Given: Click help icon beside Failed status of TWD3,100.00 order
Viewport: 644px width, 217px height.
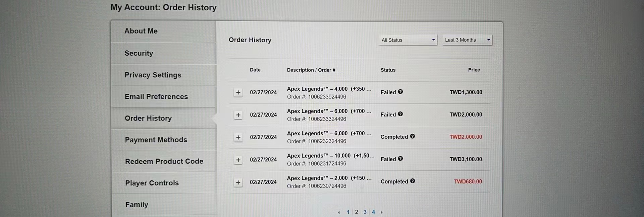Looking at the screenshot, I should click(x=400, y=159).
